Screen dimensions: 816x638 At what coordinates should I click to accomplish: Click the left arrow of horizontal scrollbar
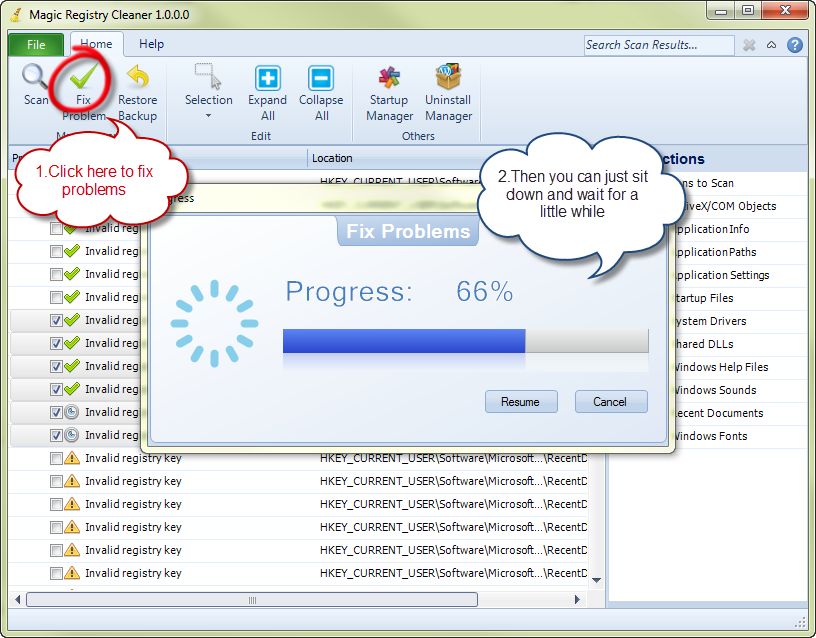[17, 599]
